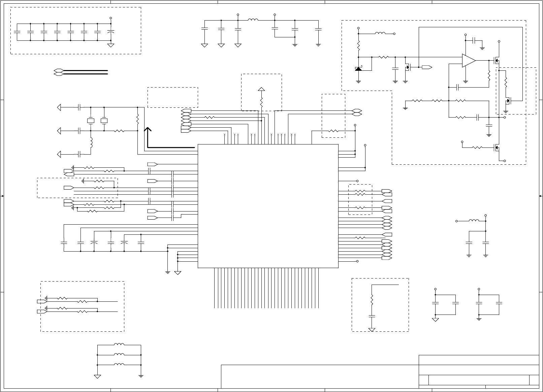Select the topmost of three parallel inductors

(x=119, y=345)
